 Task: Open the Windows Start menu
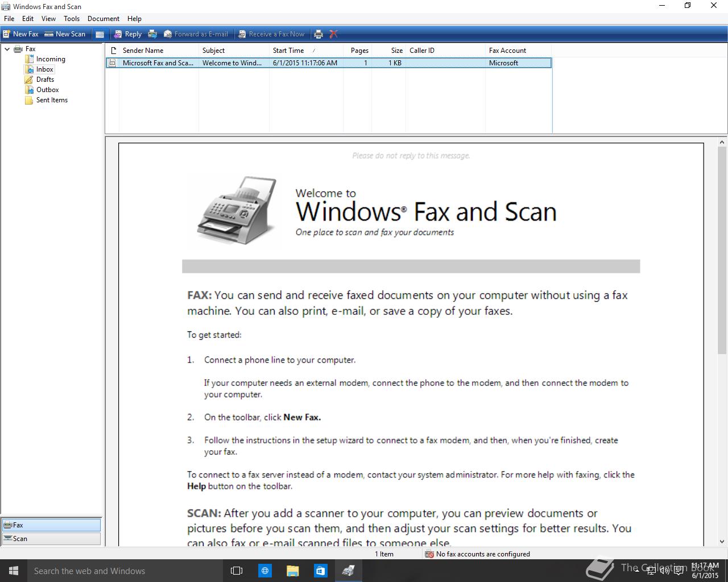point(14,571)
